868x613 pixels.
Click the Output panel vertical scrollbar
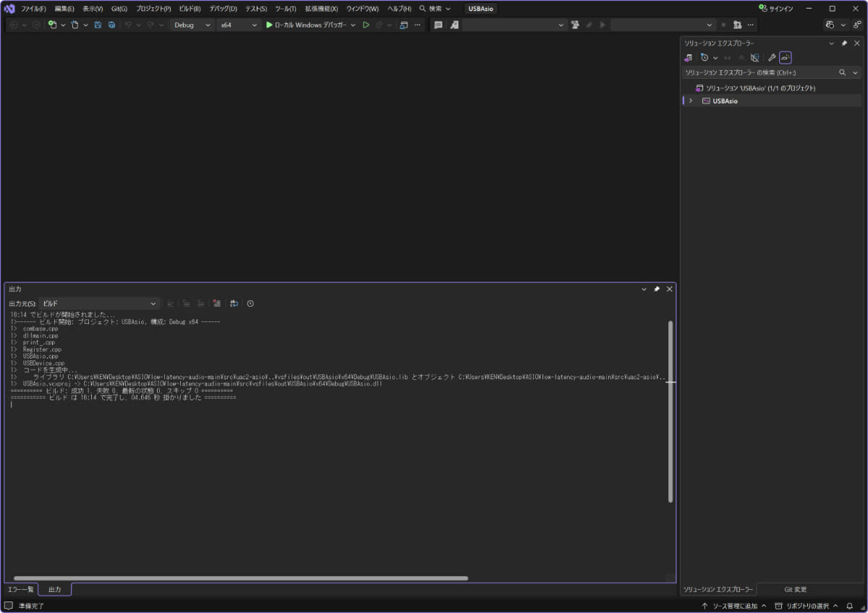click(x=671, y=411)
